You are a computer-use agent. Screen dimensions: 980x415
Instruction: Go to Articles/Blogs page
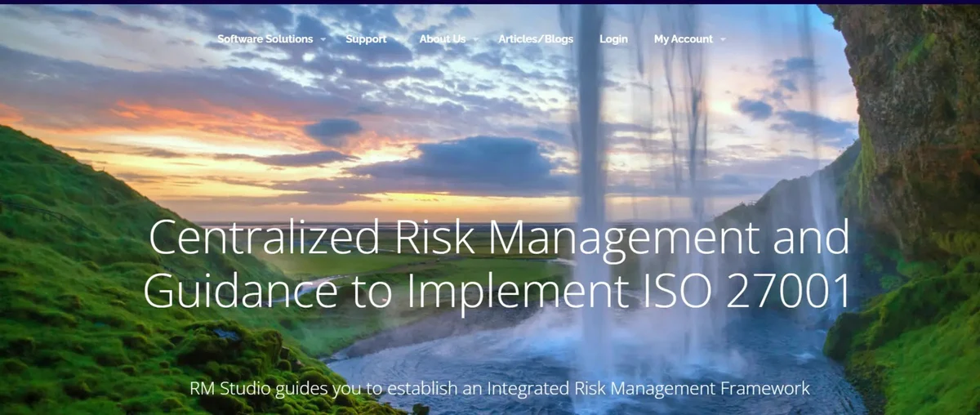536,39
